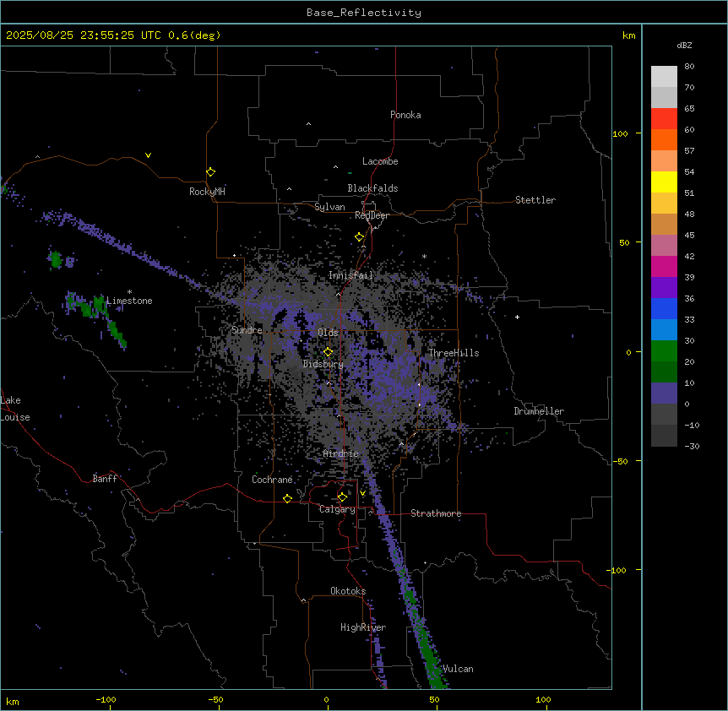
Task: Click the Blackfalds label
Action: click(372, 188)
